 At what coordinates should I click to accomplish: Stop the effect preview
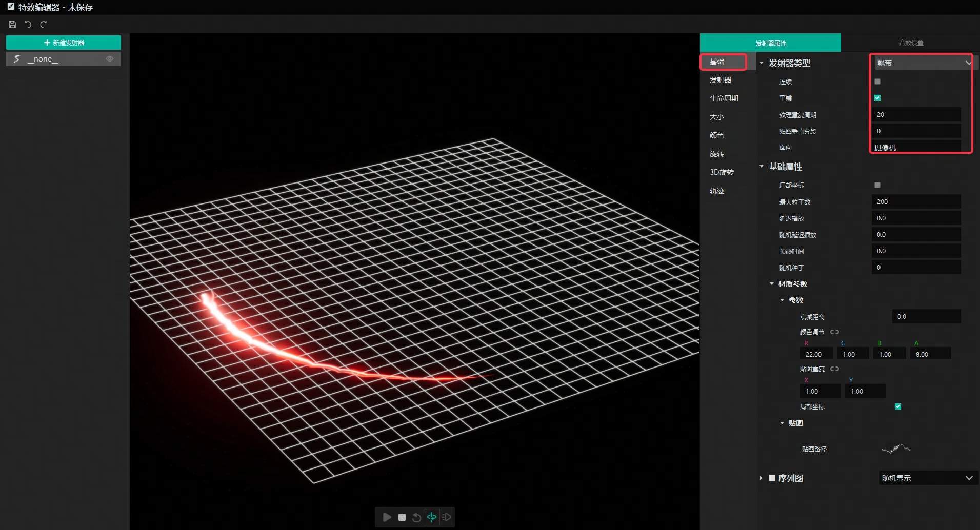click(402, 517)
